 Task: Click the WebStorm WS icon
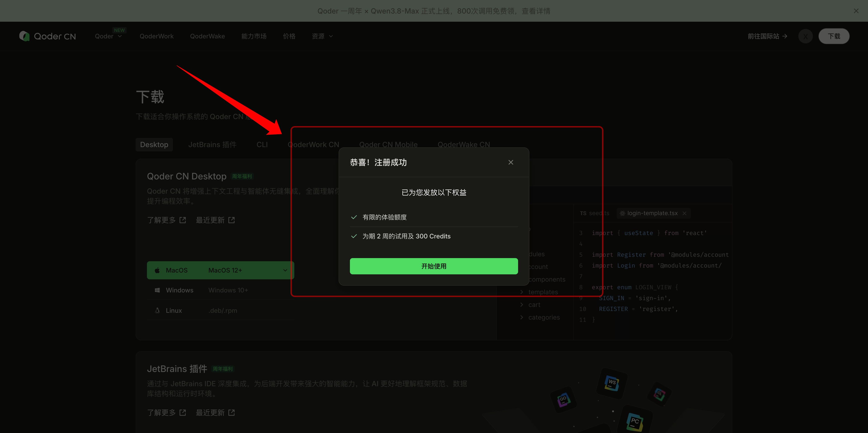click(612, 383)
